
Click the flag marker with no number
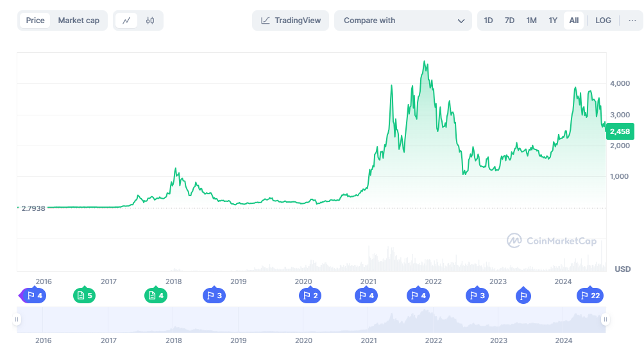[x=523, y=296]
